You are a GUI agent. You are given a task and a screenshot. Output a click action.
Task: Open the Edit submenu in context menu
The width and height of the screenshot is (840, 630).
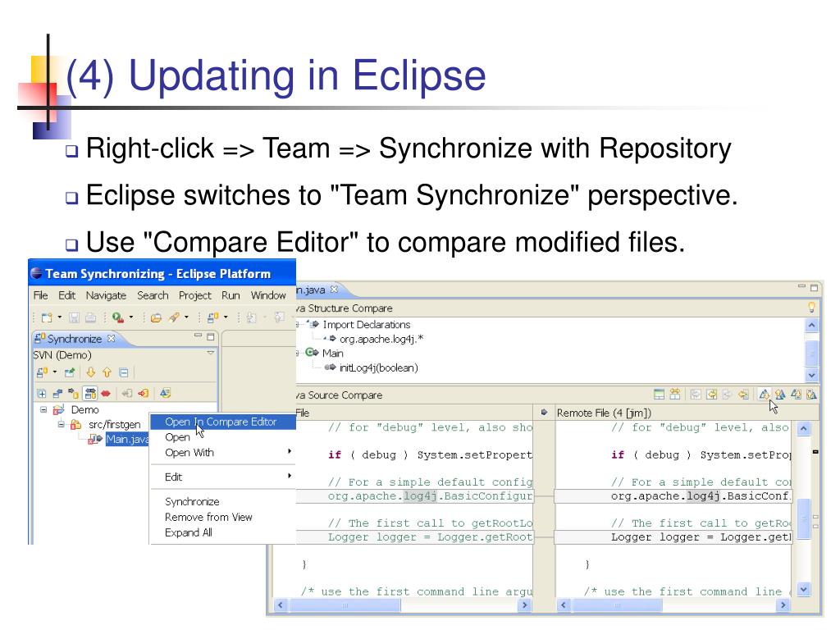pos(223,477)
